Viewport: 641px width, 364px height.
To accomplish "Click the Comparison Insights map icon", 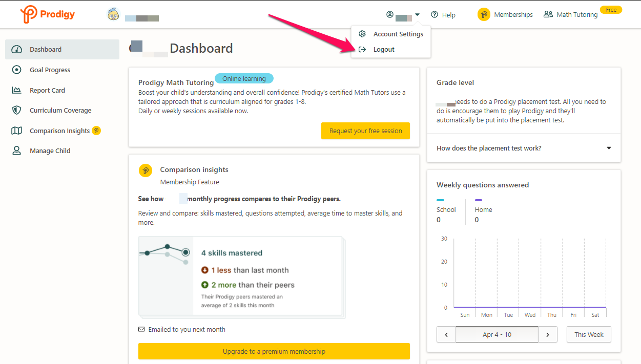I will point(17,131).
